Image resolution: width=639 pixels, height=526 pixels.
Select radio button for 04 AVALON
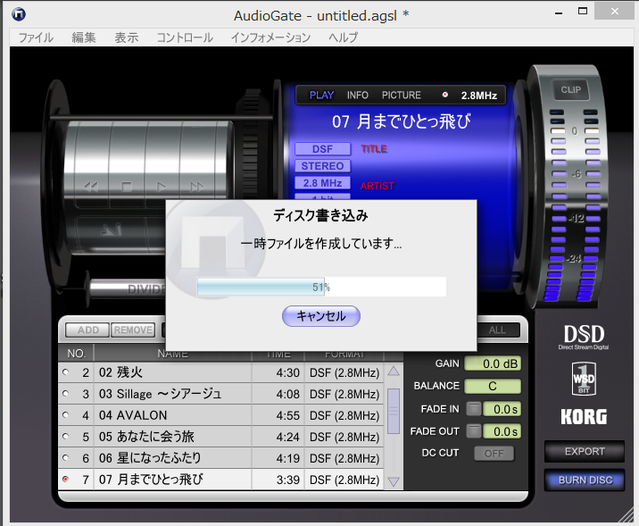click(x=65, y=415)
